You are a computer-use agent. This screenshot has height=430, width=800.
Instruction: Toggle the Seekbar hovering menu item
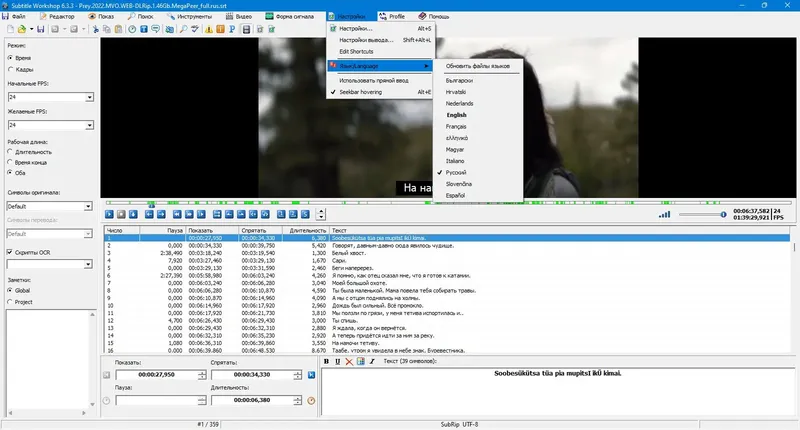[x=381, y=92]
